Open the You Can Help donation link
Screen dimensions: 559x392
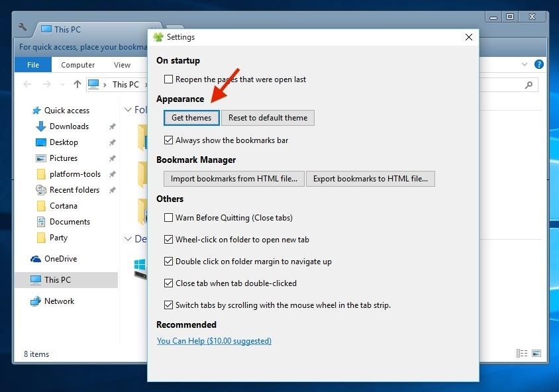(214, 341)
